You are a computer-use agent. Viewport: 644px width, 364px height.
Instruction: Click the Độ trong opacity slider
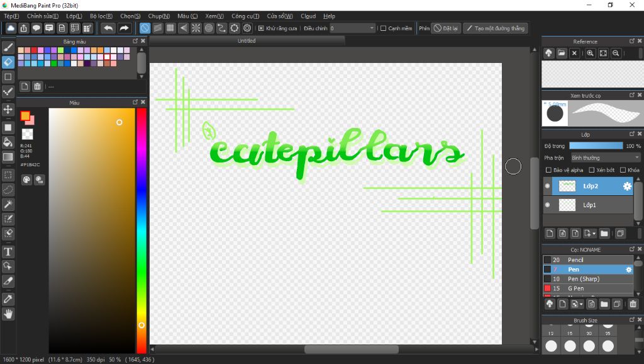(x=596, y=146)
